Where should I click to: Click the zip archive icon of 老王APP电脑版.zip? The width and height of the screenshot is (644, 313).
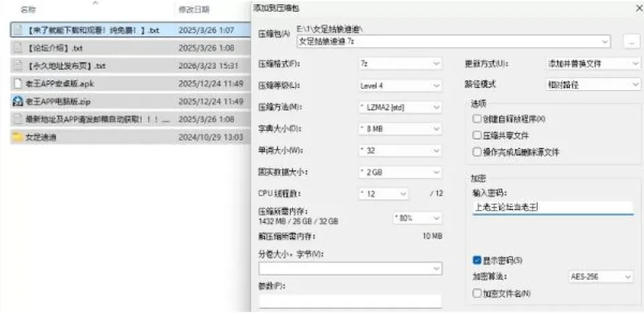click(17, 101)
